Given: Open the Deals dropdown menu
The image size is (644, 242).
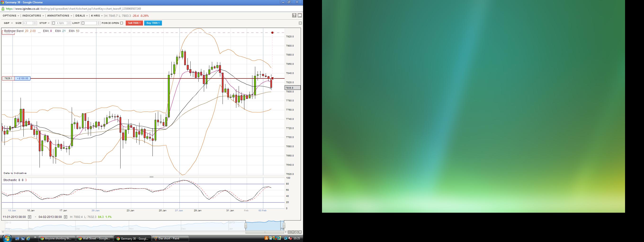Looking at the screenshot, I should pos(81,16).
